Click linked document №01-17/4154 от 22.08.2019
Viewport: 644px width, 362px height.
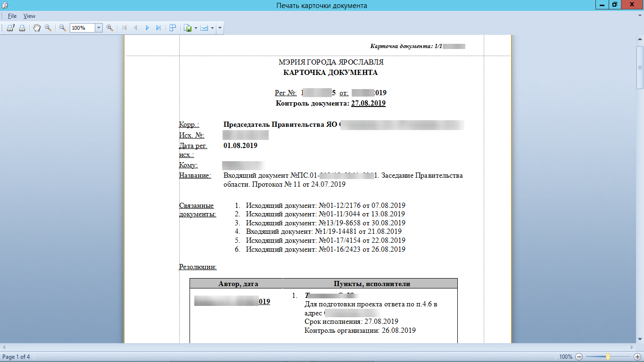coord(325,240)
